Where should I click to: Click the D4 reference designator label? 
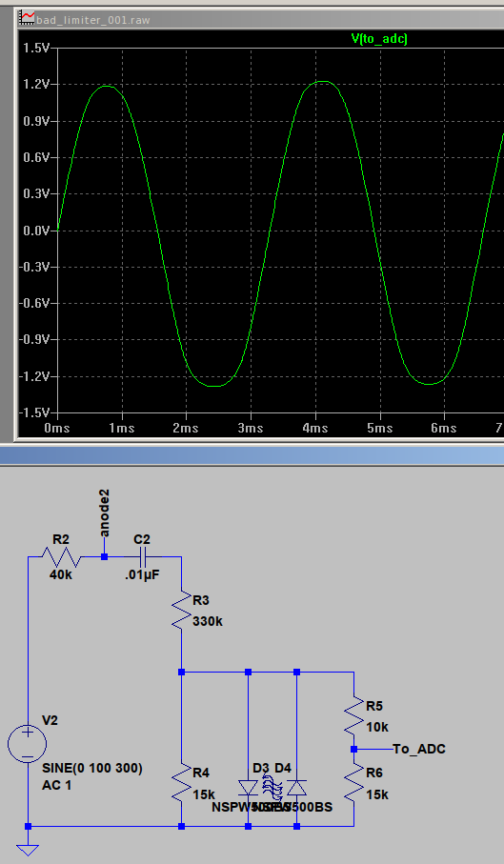pos(283,768)
